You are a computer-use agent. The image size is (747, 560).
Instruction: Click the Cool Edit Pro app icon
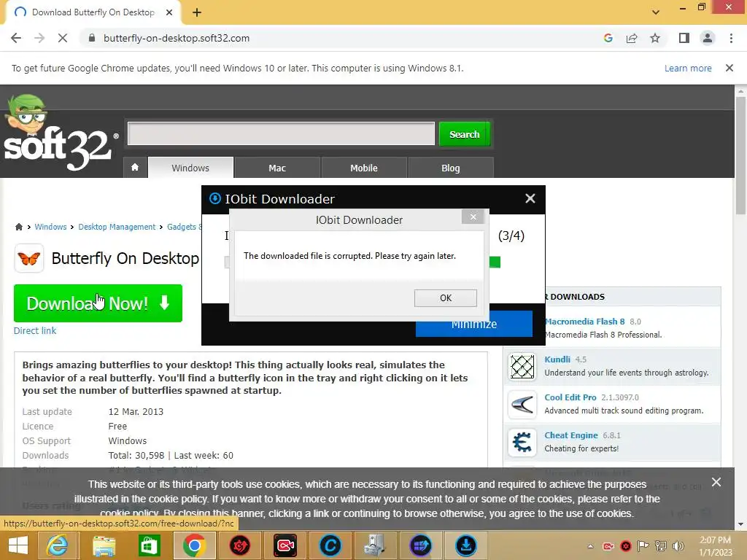coord(522,405)
